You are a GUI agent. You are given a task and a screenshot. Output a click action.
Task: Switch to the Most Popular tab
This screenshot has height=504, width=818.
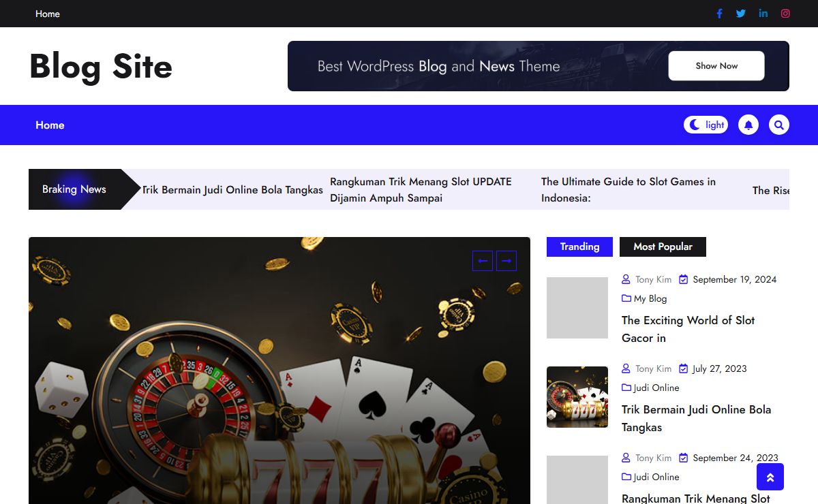point(663,247)
